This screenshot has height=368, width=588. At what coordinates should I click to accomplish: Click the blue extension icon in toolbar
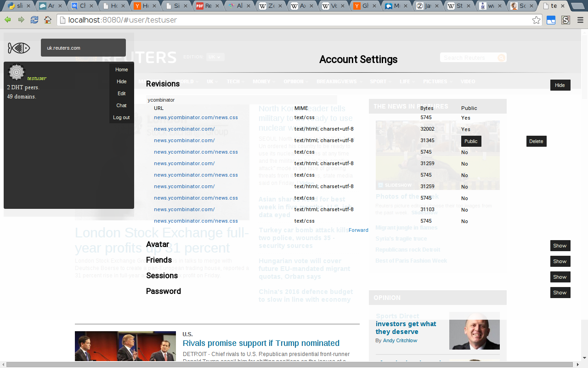pyautogui.click(x=551, y=20)
